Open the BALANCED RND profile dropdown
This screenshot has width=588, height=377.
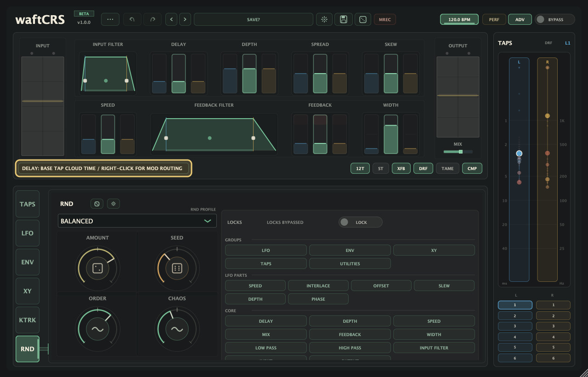coord(137,221)
